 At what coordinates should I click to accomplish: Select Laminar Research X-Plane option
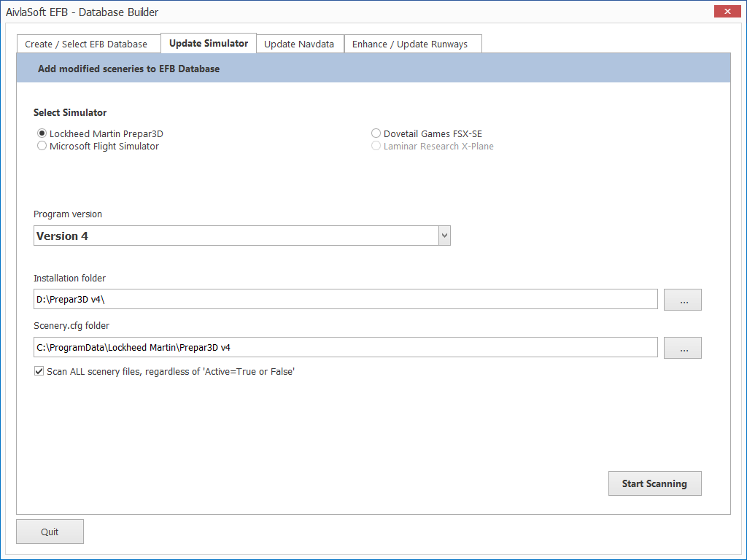376,146
